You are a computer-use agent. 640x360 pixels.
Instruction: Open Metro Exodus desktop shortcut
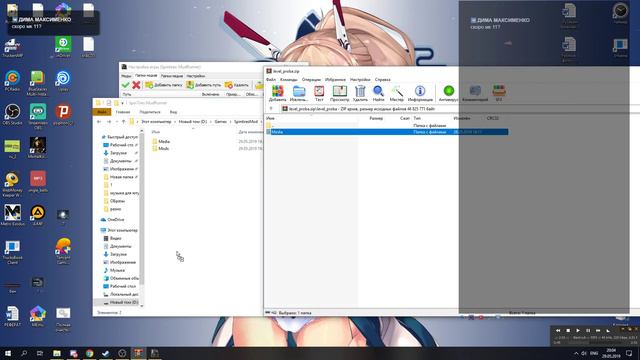[12, 216]
